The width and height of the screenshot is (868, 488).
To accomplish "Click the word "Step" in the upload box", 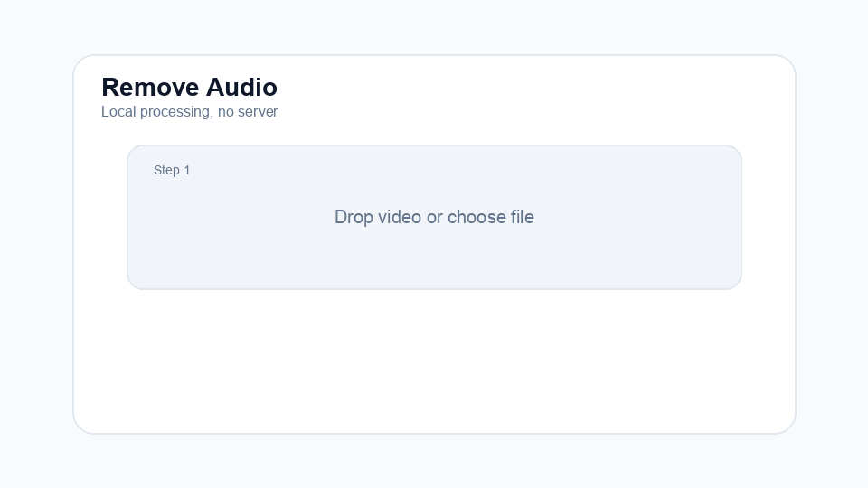I will coord(166,170).
